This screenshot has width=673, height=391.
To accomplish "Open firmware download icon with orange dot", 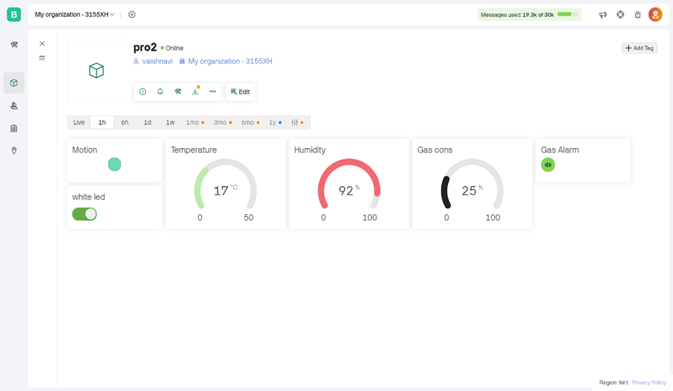I will tap(195, 91).
